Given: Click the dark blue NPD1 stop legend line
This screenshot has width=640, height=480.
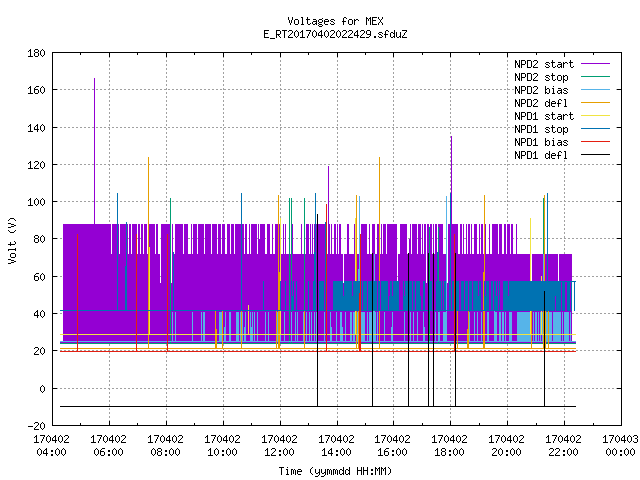Looking at the screenshot, I should tap(595, 129).
